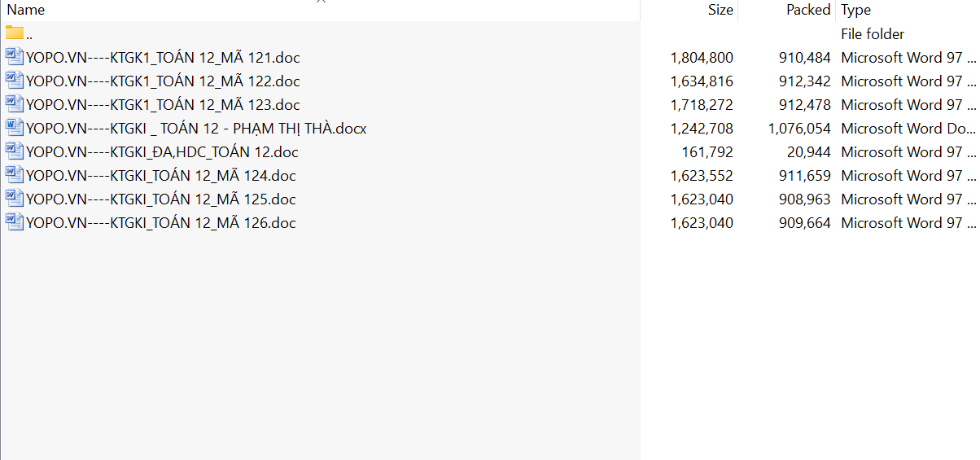Click the Word icon for MÃ 122.doc
Screen dimensions: 980x460
coord(15,81)
